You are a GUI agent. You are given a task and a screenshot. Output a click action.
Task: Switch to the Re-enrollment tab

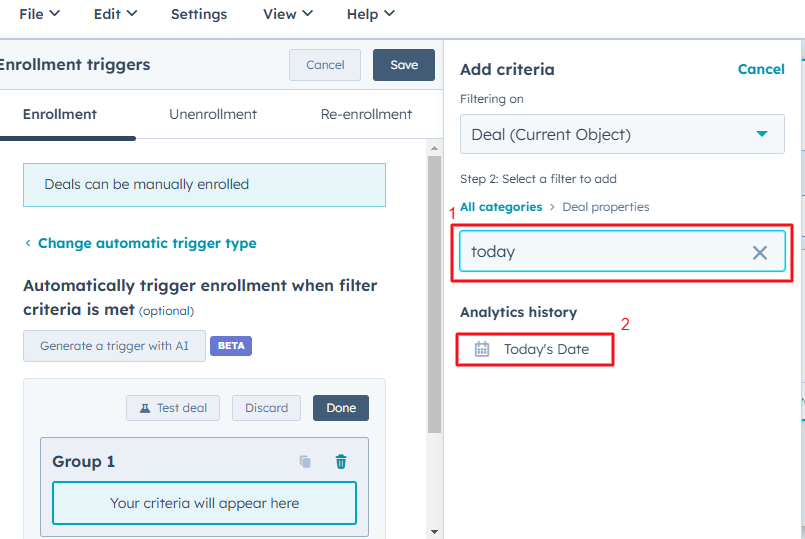(x=366, y=114)
